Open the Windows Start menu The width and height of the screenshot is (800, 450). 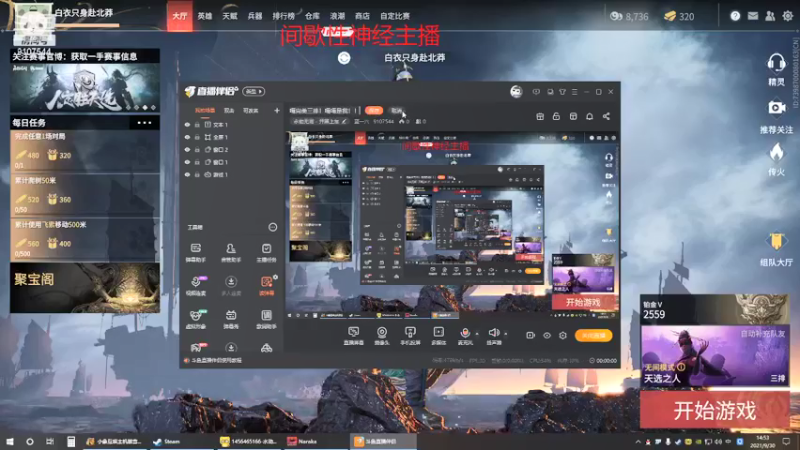(10, 441)
